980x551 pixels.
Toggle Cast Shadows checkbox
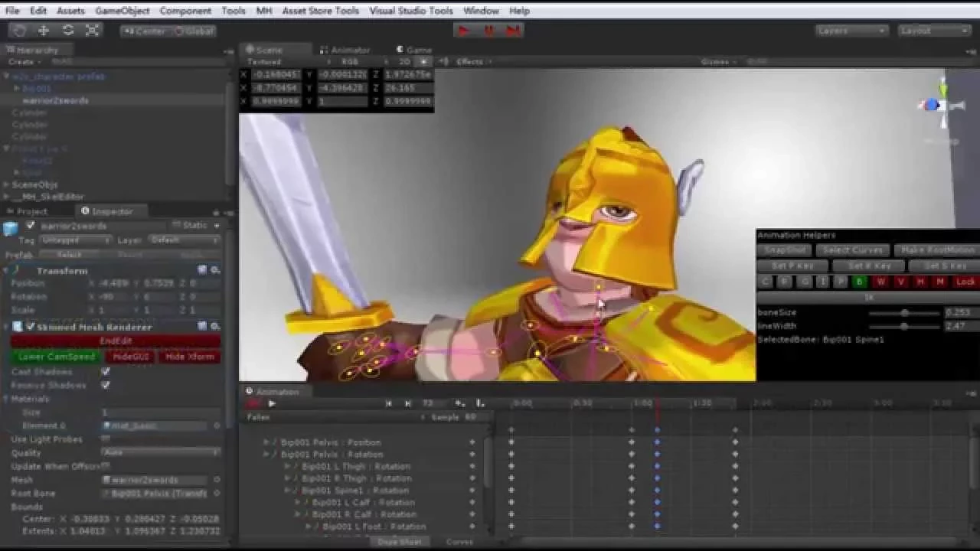click(x=106, y=371)
